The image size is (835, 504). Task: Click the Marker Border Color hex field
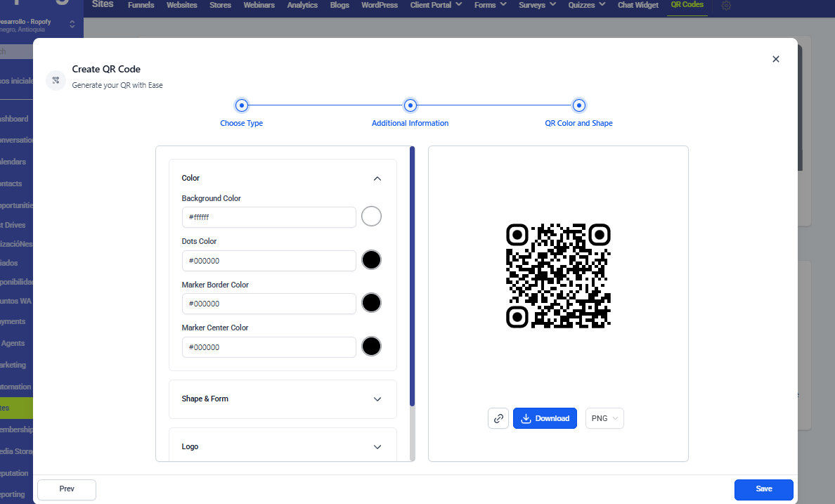268,304
